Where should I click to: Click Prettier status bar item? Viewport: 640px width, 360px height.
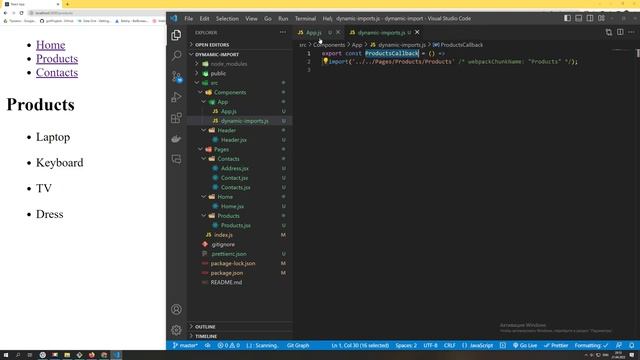556,345
